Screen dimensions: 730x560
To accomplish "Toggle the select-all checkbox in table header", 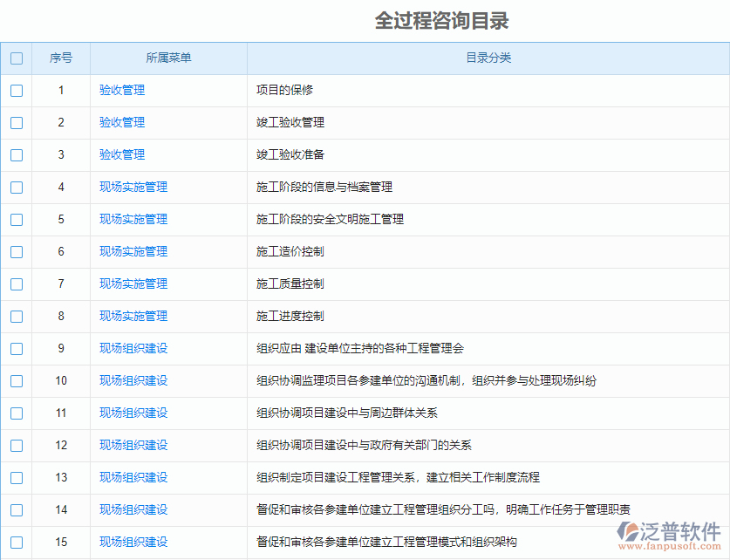I will pos(15,58).
